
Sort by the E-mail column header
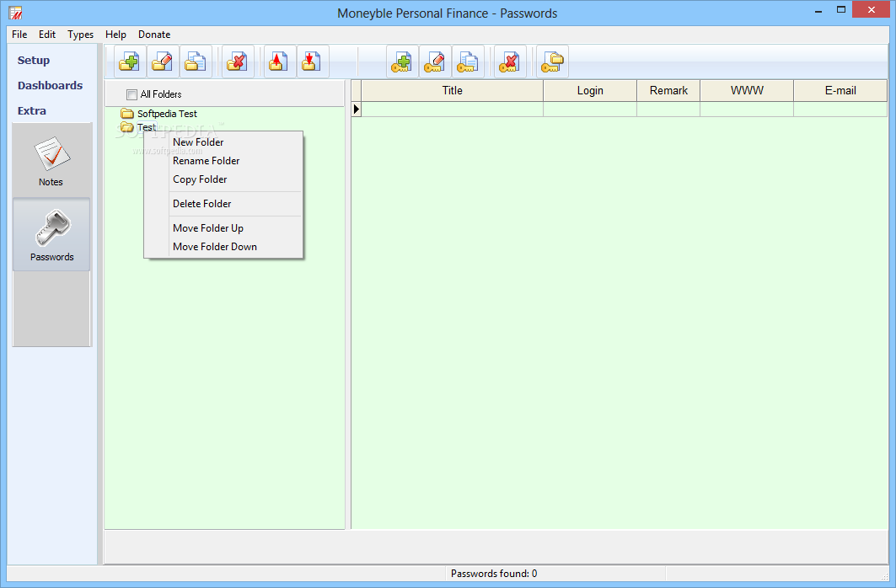[x=840, y=91]
